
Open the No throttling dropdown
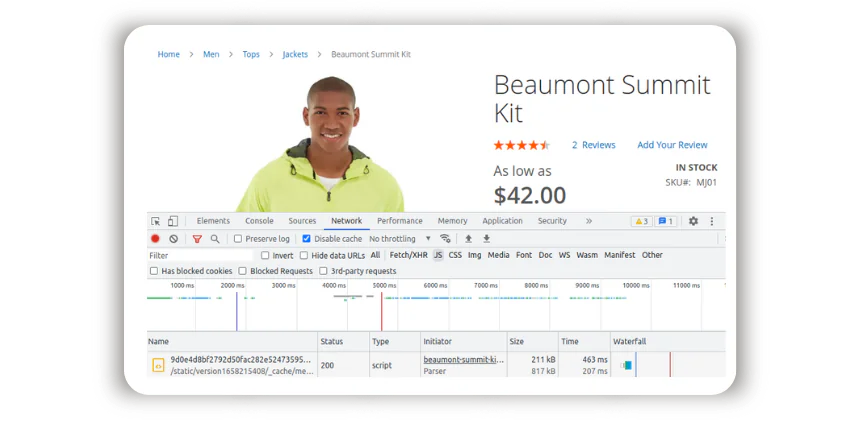tap(400, 239)
